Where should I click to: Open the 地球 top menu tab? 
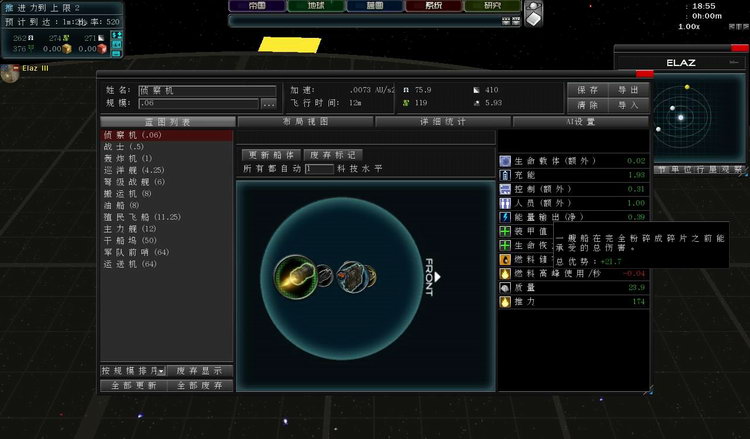pos(316,6)
